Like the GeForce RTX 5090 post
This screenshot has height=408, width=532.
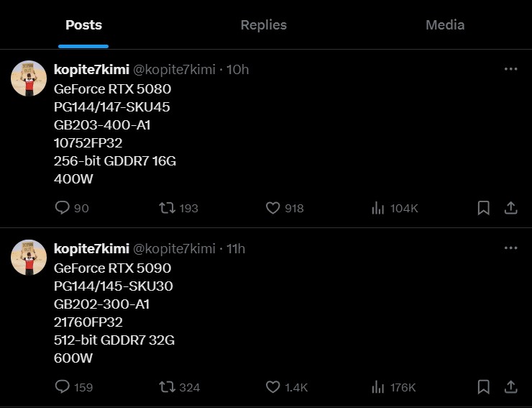point(272,387)
